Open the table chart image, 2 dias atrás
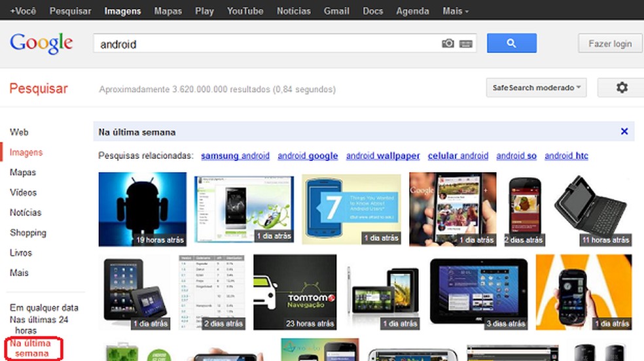This screenshot has width=644, height=361. coord(212,292)
